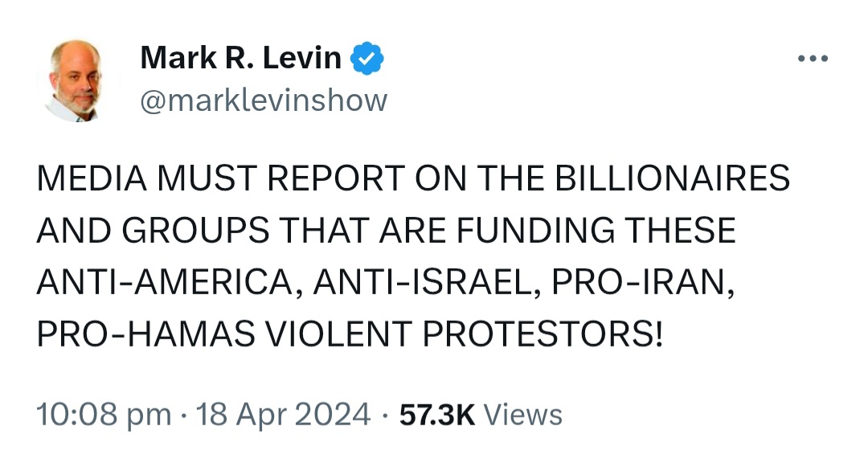Image resolution: width=868 pixels, height=463 pixels.
Task: Click PRO-IRAN in the tweet text
Action: [x=643, y=282]
